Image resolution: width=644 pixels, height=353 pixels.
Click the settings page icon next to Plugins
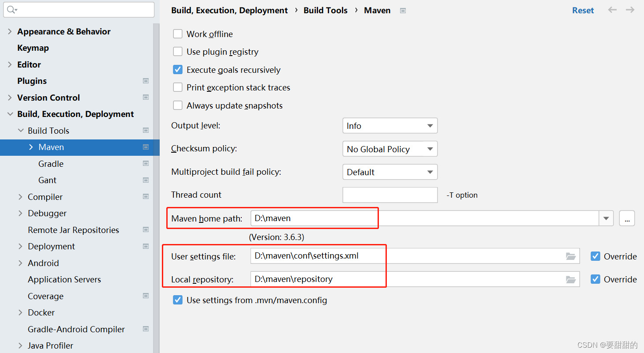pos(146,81)
